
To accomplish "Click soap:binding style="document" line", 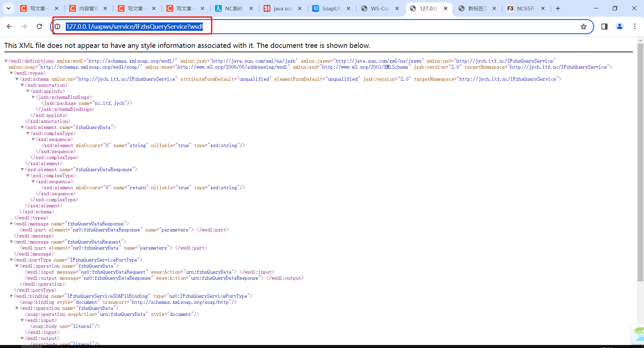I will coord(128,302).
